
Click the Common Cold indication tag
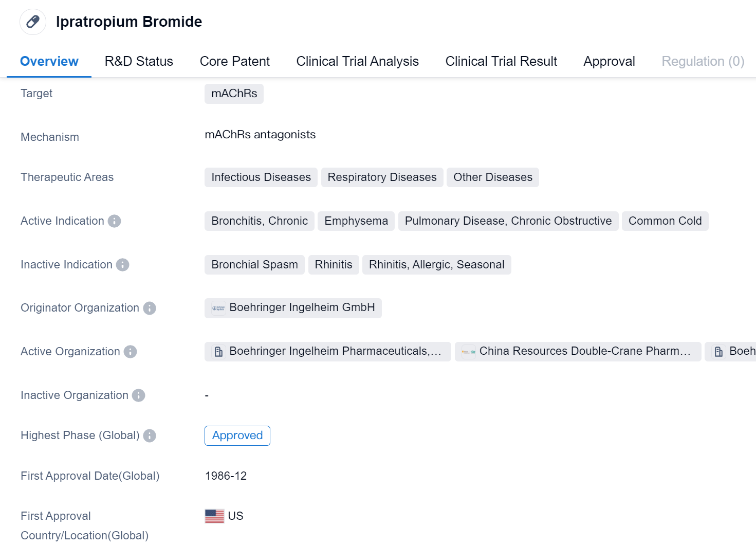point(665,221)
